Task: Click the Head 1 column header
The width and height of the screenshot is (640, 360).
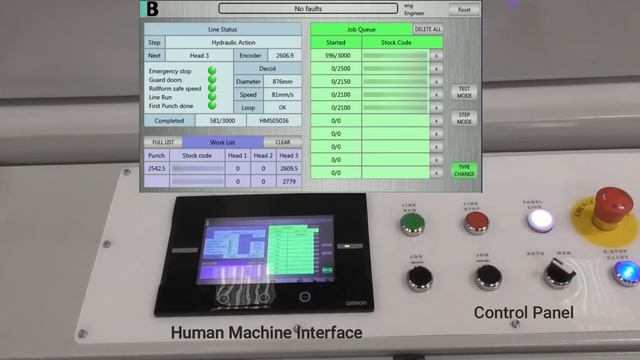Action: (x=237, y=156)
